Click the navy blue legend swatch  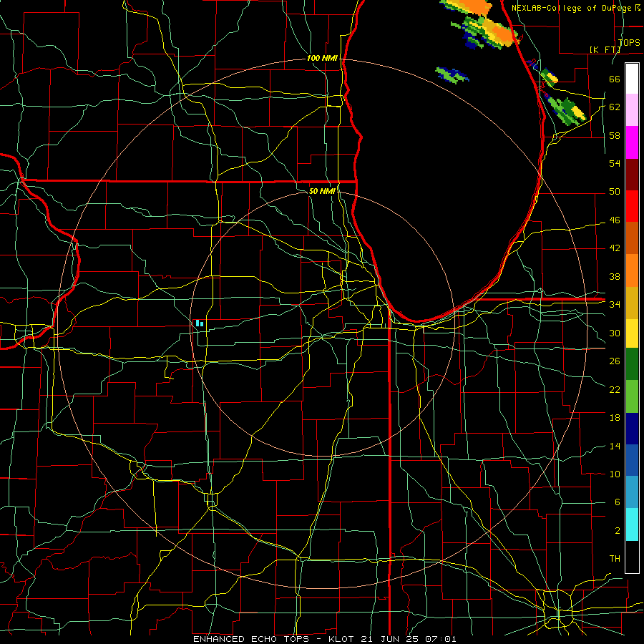coord(632,429)
